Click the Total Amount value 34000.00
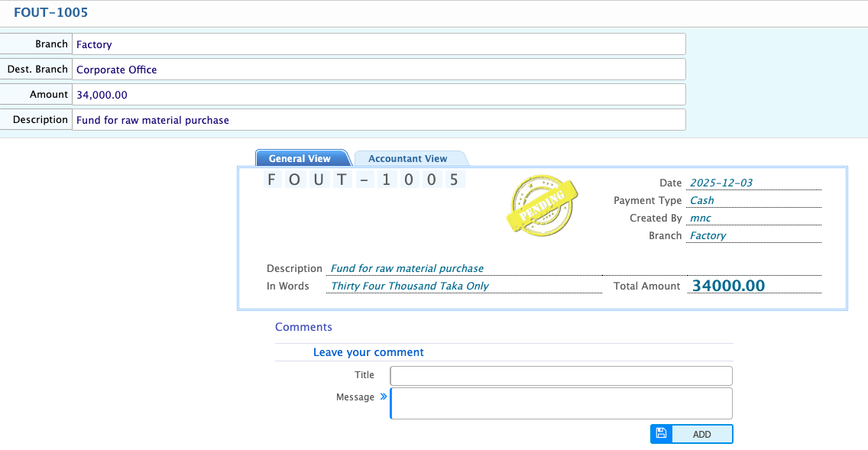 click(728, 286)
